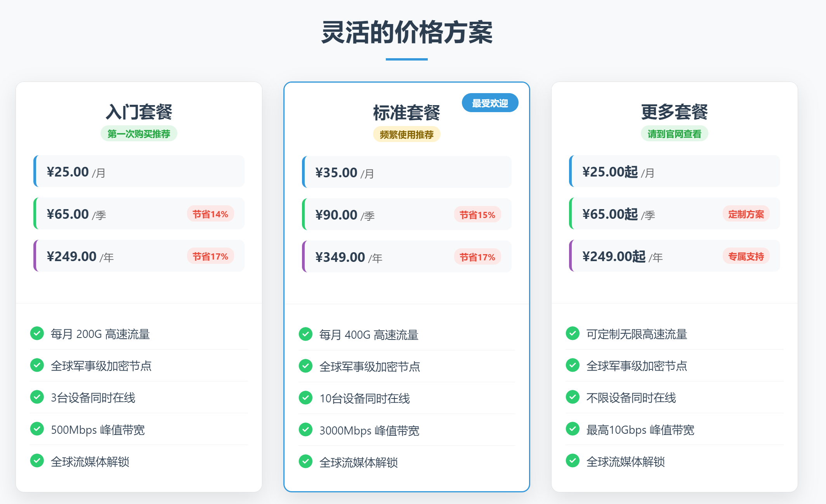
Task: Choose the ¥349.00 /年 standard plan price
Action: pyautogui.click(x=406, y=256)
